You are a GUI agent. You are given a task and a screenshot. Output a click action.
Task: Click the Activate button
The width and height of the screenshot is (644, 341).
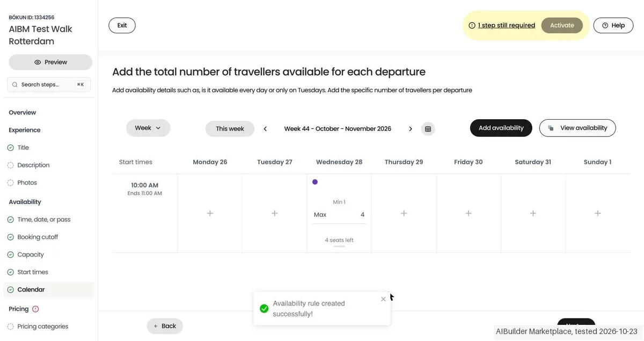[562, 25]
